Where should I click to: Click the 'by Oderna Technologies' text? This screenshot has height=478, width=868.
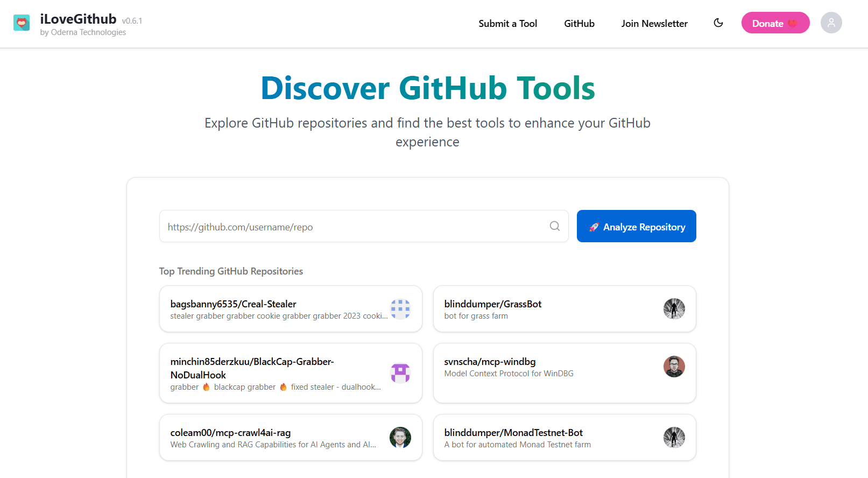point(83,32)
